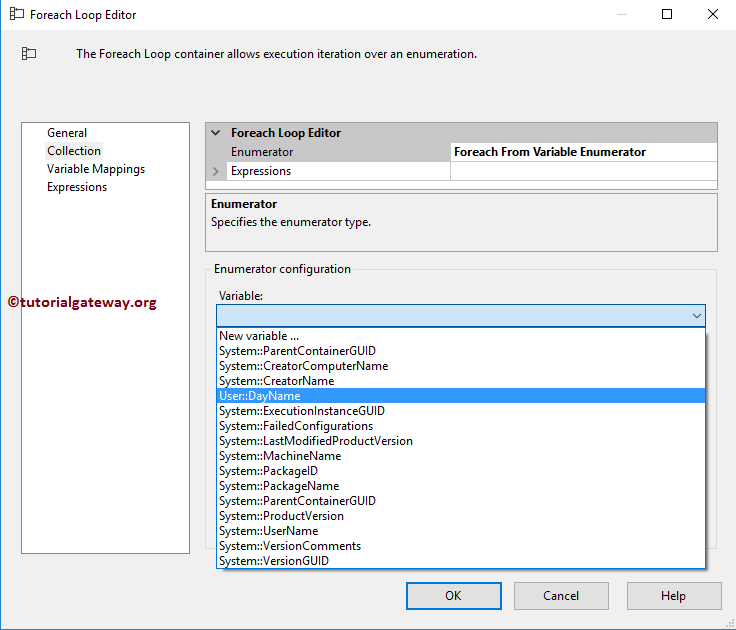Expand the Expressions property row

point(215,171)
